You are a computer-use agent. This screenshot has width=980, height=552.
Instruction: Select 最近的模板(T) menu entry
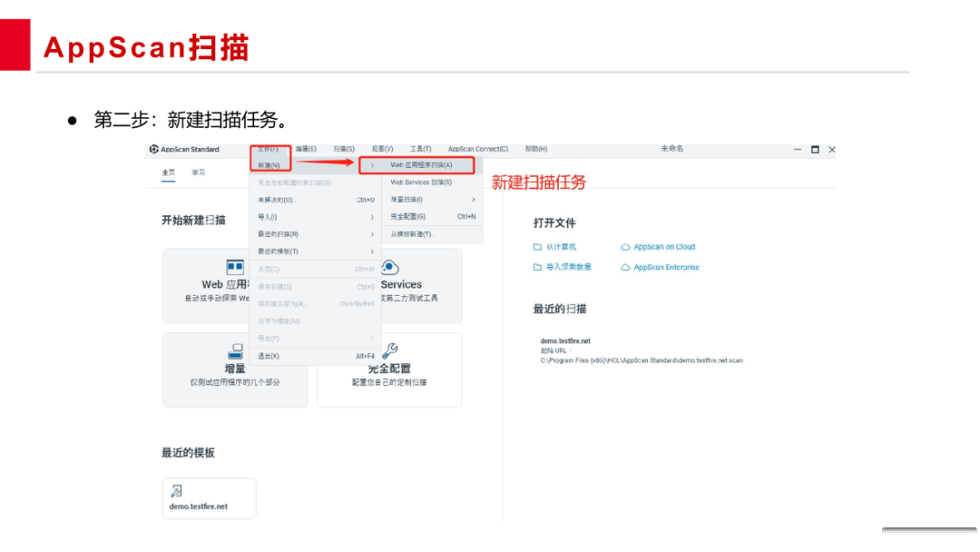pyautogui.click(x=315, y=251)
